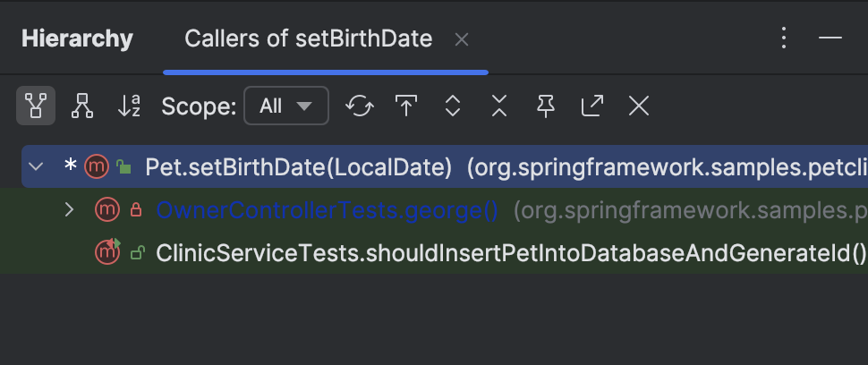Select ClinicServiceTests.shouldInsertPetIntoDatabaseAndGenerateId() caller
The width and height of the screenshot is (868, 365).
(x=510, y=253)
